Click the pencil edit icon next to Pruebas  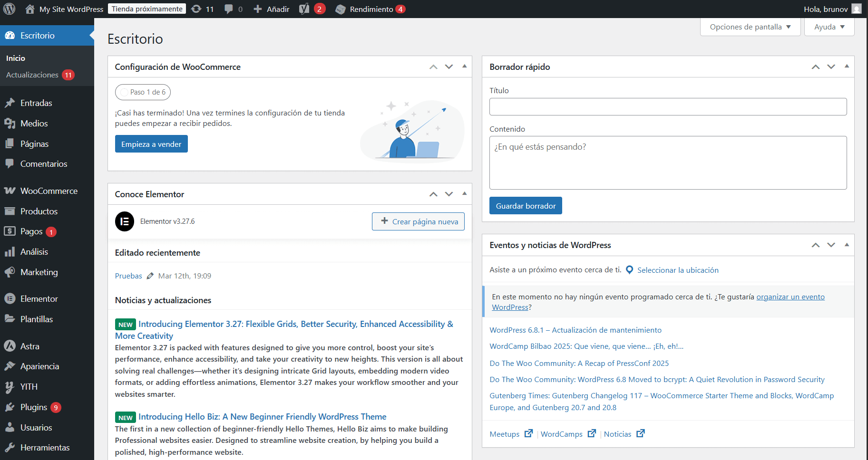pyautogui.click(x=150, y=276)
